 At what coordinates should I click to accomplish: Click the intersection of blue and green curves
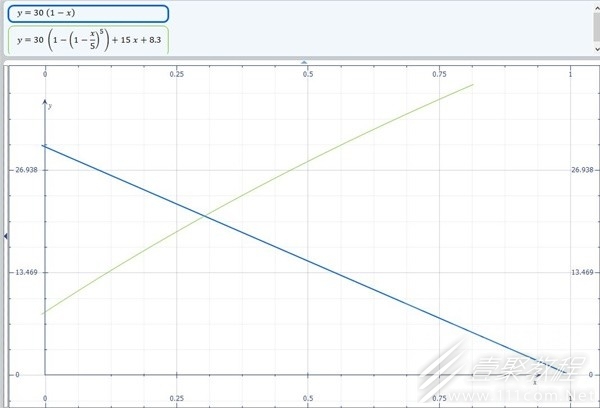204,215
